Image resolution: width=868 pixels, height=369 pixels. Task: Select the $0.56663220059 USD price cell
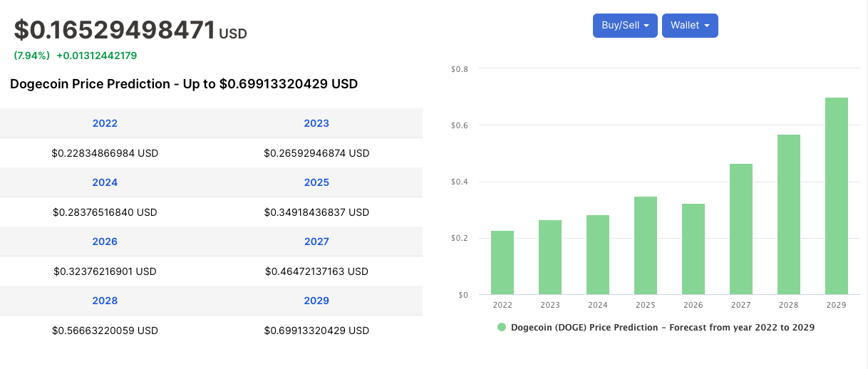[x=105, y=331]
